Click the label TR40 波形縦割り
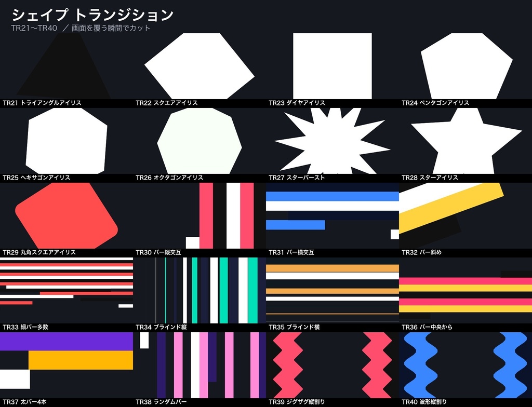This screenshot has width=532, height=407. [424, 402]
